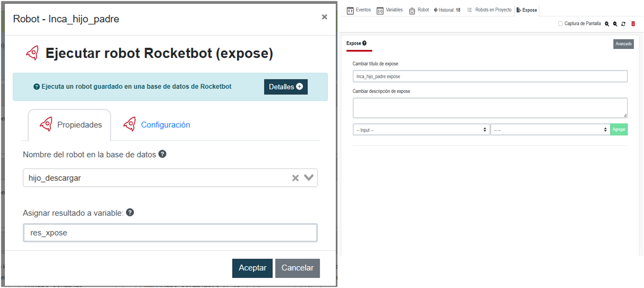The image size is (644, 288).
Task: Click help icon beside Asignar resultado a variable
Action: (x=130, y=213)
